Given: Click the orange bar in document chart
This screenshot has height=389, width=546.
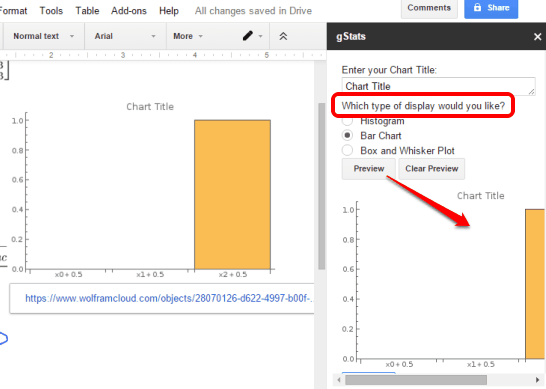Looking at the screenshot, I should [232, 194].
